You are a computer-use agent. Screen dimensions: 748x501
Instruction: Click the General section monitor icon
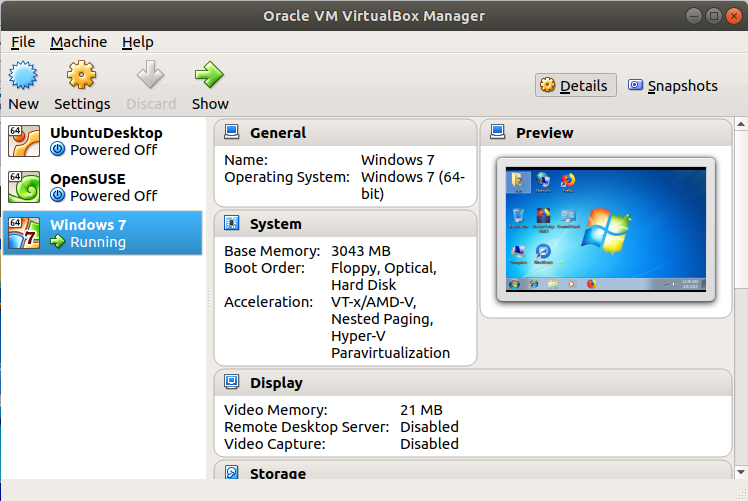pos(231,132)
